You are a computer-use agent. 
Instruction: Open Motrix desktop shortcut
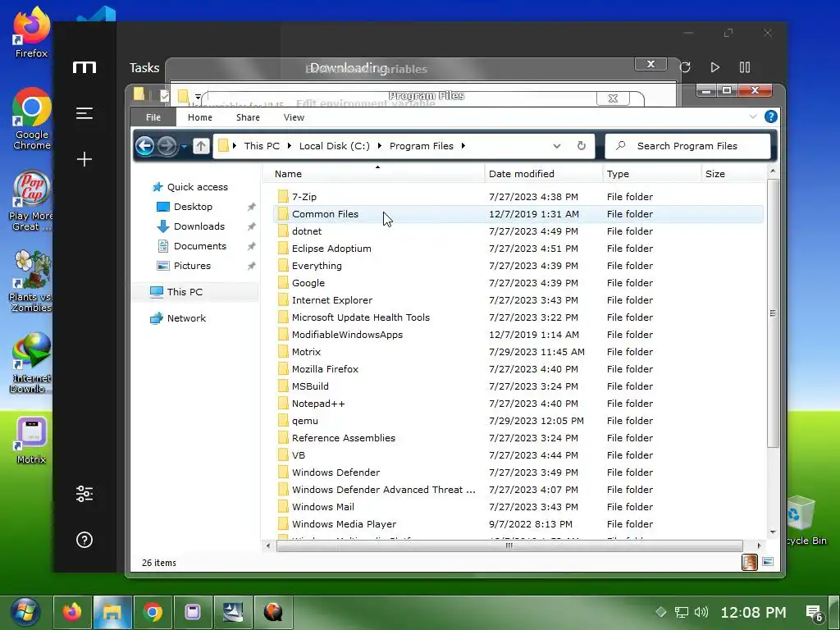pos(31,441)
